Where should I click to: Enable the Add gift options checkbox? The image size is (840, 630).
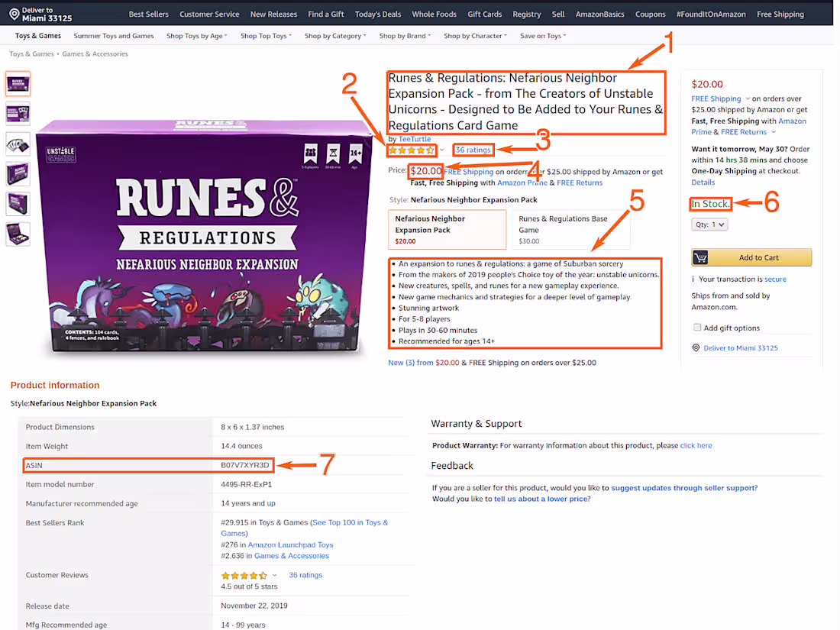pos(697,327)
